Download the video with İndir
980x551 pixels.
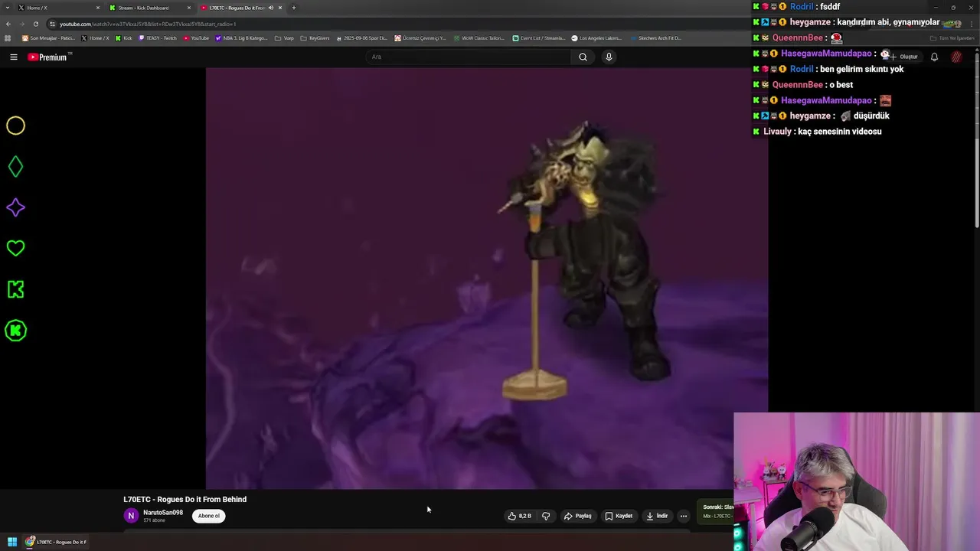point(657,516)
